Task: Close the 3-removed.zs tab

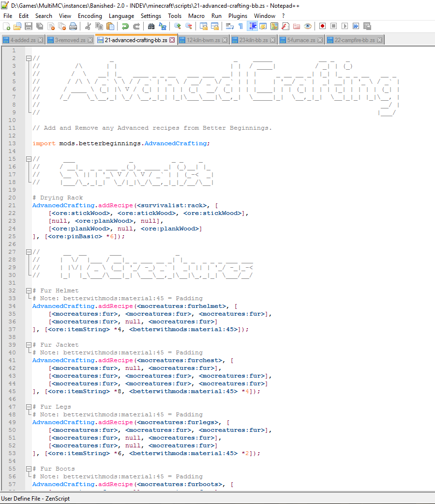Action: [90, 40]
